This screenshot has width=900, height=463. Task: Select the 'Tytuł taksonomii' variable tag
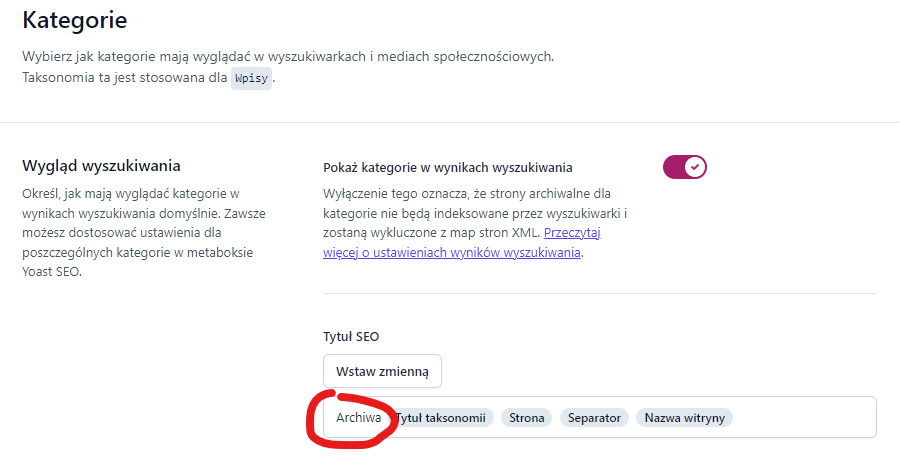pyautogui.click(x=442, y=418)
